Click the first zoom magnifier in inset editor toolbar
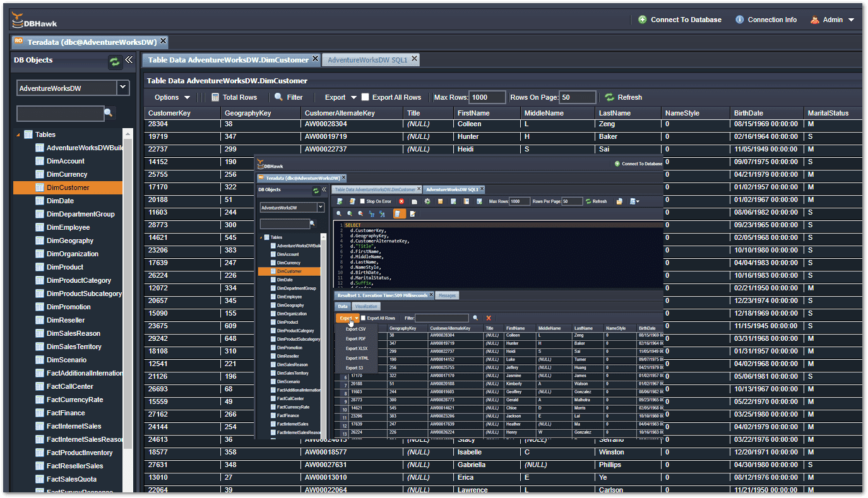 pos(339,213)
